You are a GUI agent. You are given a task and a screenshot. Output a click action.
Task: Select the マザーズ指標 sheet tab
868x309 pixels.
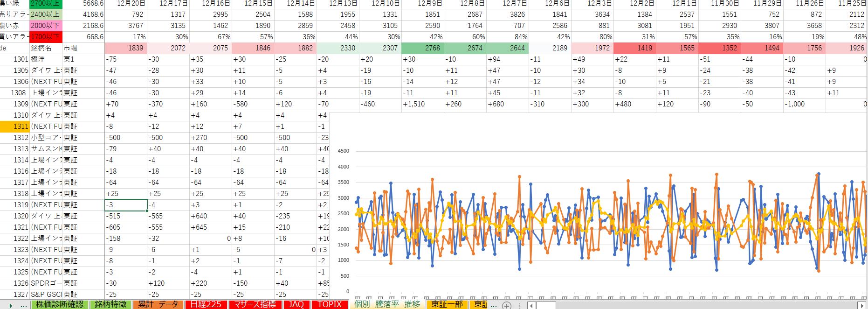[x=255, y=304]
